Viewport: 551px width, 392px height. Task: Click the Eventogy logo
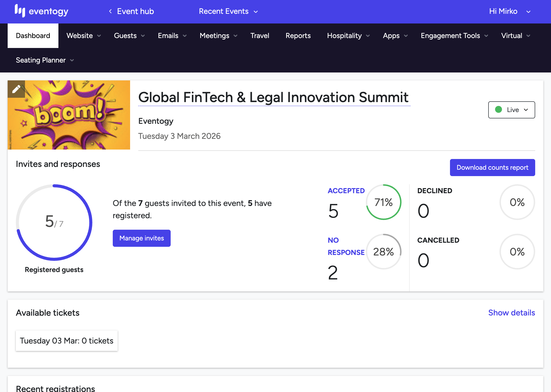pos(42,11)
